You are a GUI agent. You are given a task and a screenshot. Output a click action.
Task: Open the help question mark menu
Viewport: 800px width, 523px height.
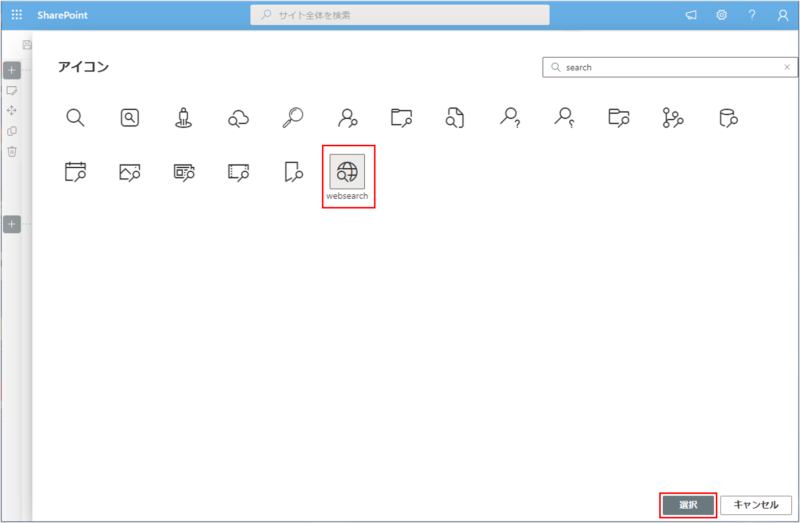(752, 15)
